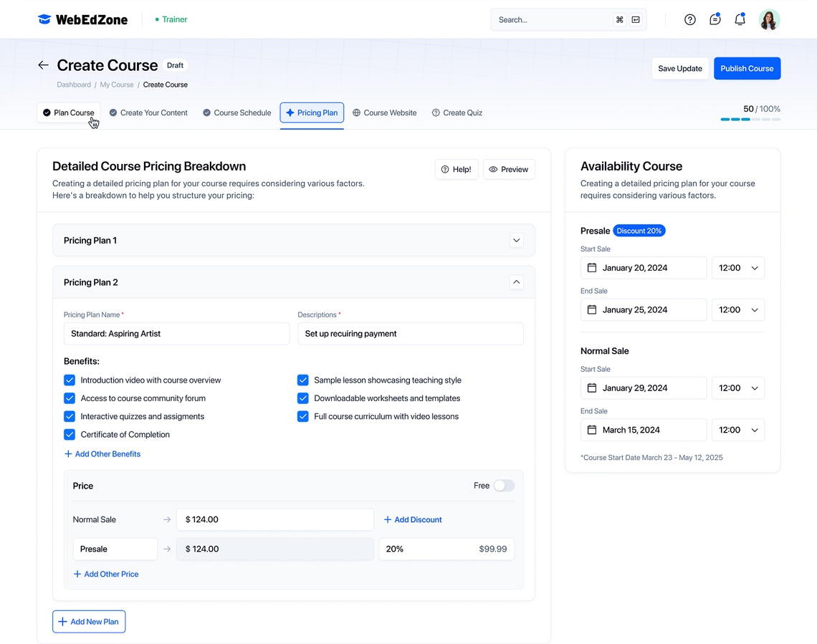Expand the Pricing Plan 1 section
Viewport: 817px width, 644px height.
click(516, 241)
